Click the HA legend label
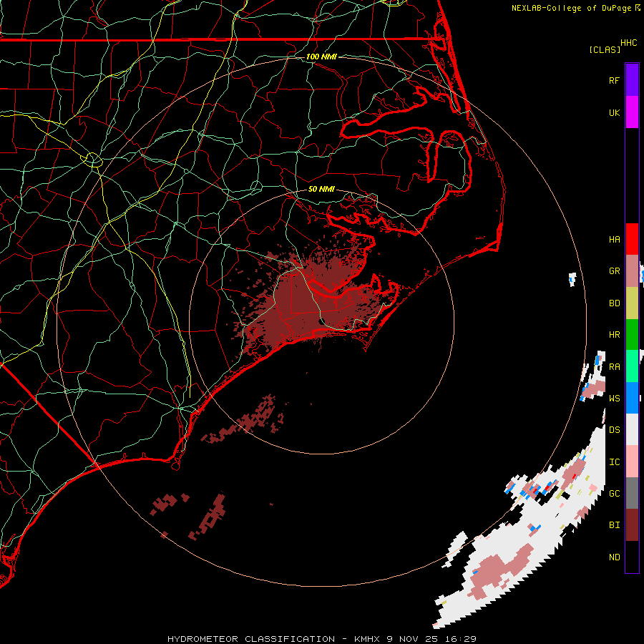The height and width of the screenshot is (644, 644). [614, 240]
